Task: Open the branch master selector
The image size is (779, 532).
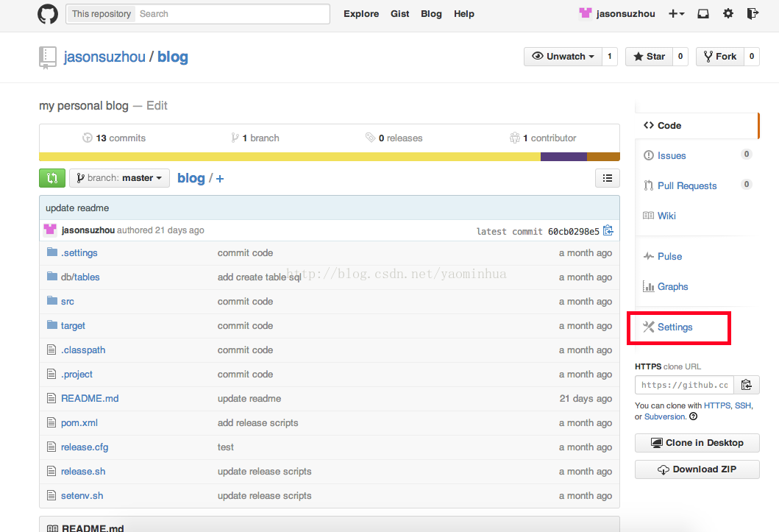Action: coord(119,178)
